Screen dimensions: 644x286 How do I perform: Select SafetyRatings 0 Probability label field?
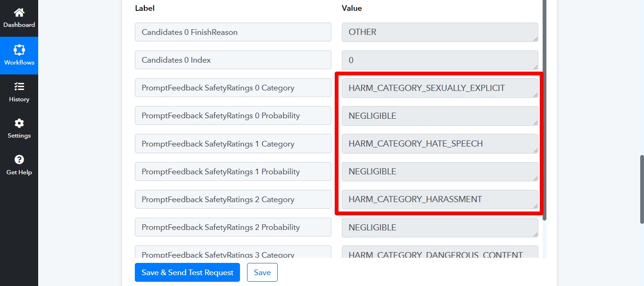click(x=233, y=116)
